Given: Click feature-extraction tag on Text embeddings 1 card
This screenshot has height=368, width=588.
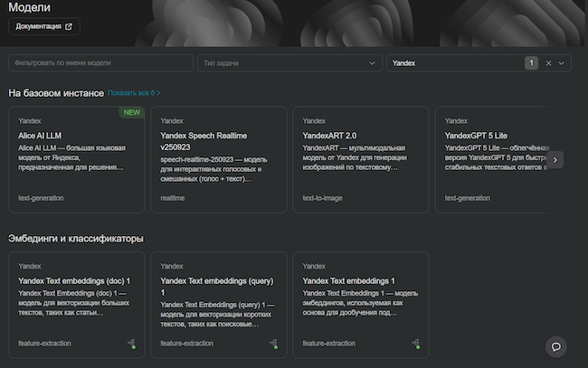Looking at the screenshot, I should coord(329,344).
